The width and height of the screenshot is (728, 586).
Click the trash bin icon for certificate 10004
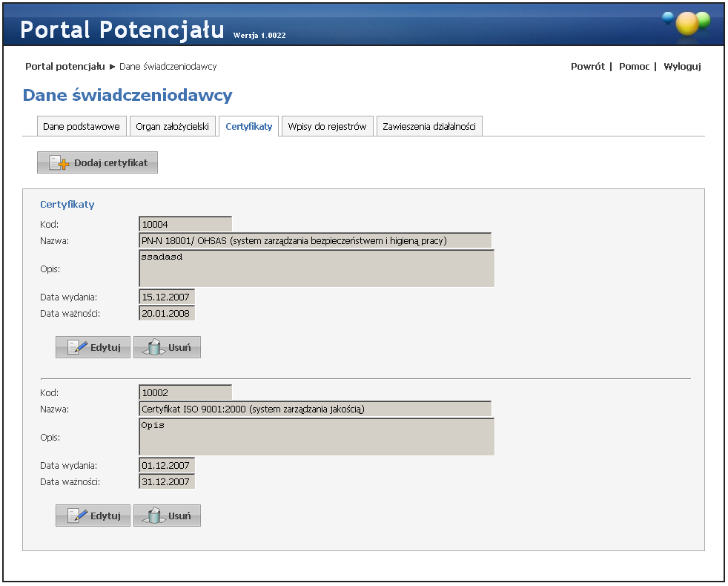[x=153, y=347]
